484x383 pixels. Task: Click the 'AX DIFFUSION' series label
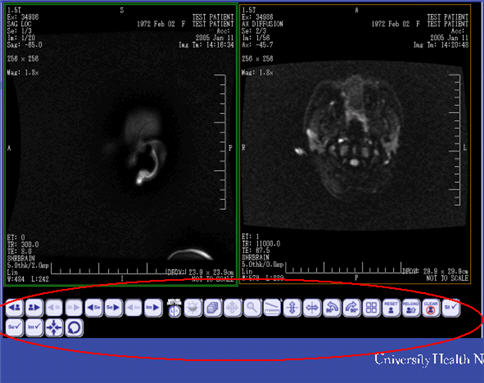pos(262,24)
